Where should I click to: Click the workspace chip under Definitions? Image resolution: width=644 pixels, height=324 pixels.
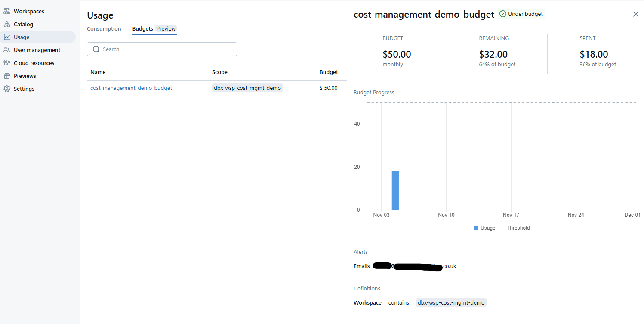(x=451, y=302)
